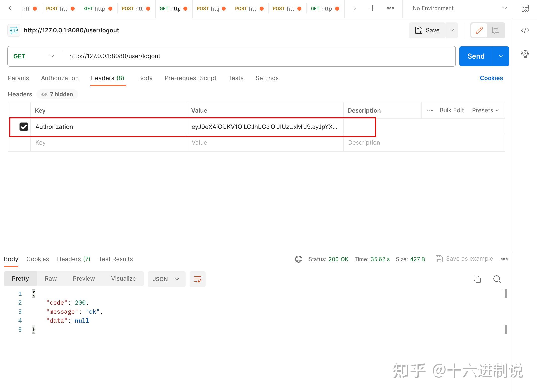Search within the response body
Image resolution: width=537 pixels, height=392 pixels.
click(x=496, y=279)
